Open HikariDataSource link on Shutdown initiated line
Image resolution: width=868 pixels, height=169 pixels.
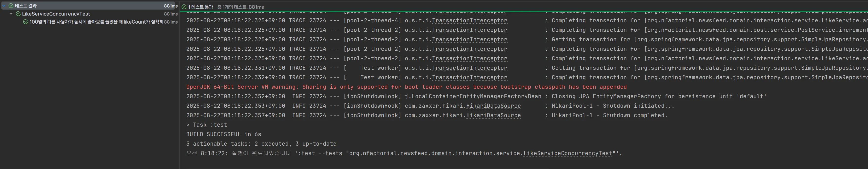(x=493, y=106)
